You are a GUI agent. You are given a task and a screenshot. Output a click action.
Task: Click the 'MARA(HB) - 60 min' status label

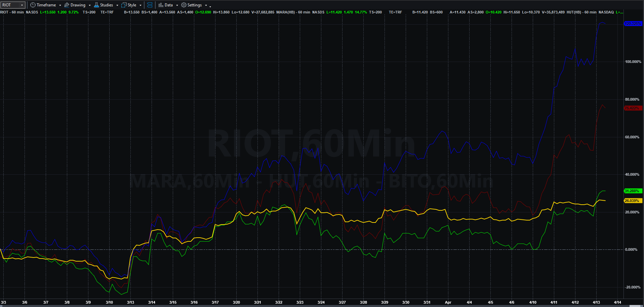(293, 12)
